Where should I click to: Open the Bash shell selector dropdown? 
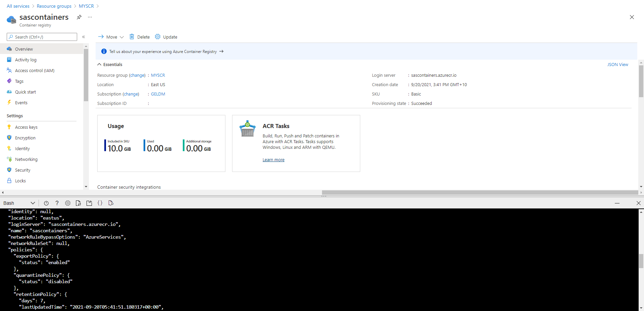33,203
